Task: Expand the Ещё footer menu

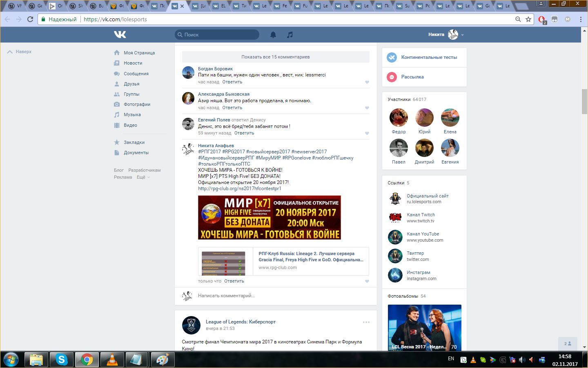Action: (x=143, y=177)
